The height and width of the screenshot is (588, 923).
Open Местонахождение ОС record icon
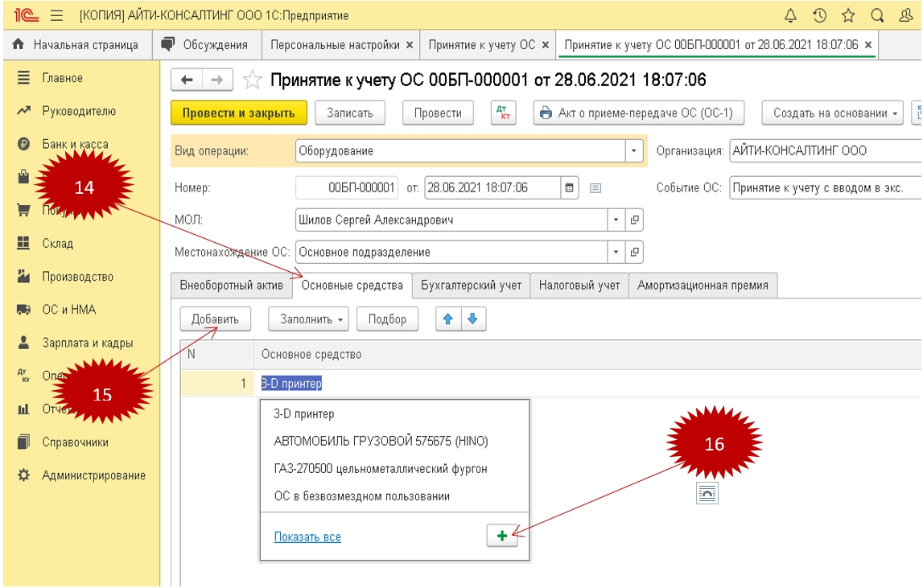[635, 252]
